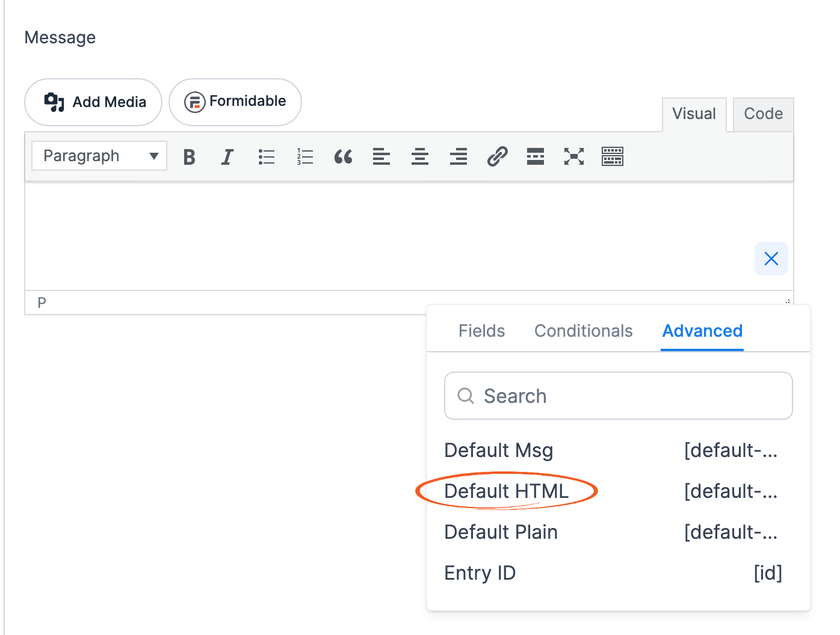This screenshot has width=840, height=635.
Task: Focus the Search field in the popup
Action: [619, 396]
